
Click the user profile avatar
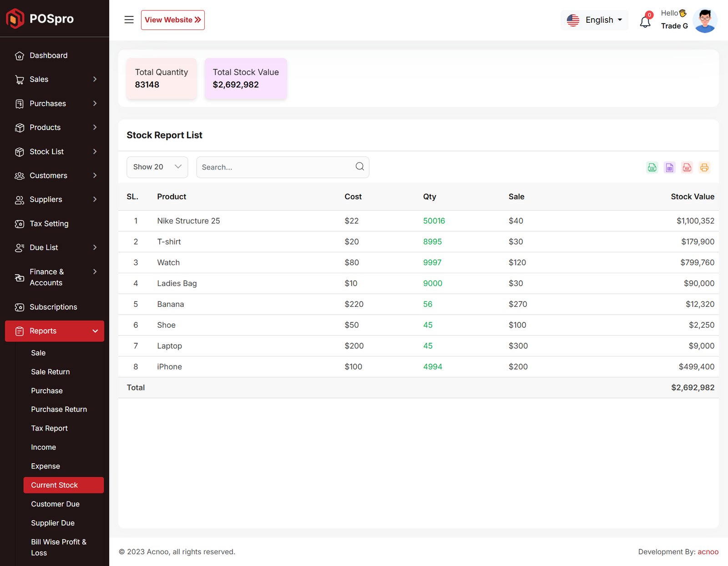coord(705,20)
